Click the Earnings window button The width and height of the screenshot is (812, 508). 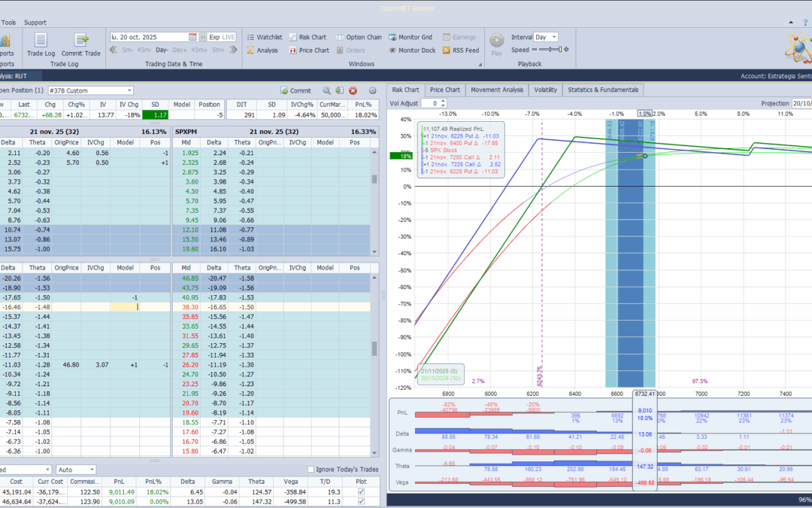coord(459,38)
